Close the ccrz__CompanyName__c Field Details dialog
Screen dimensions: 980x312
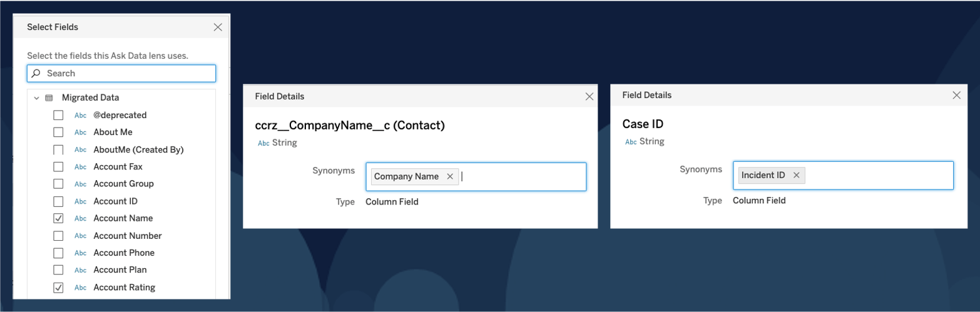(x=589, y=96)
